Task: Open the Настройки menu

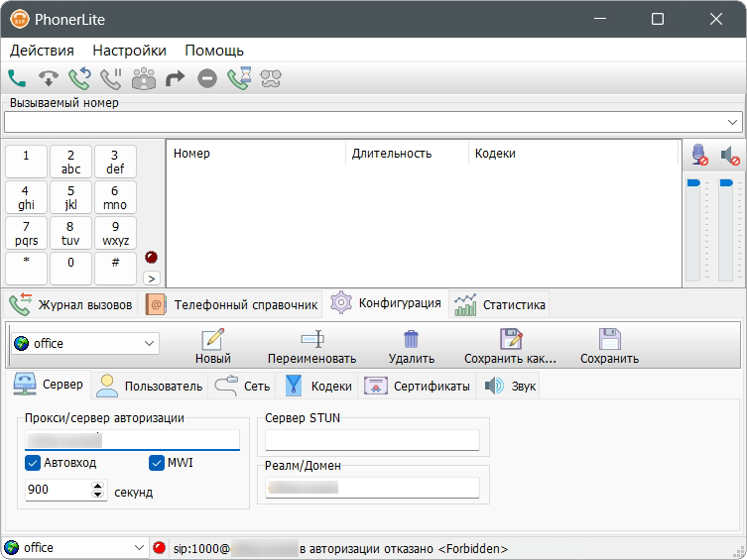Action: 129,50
